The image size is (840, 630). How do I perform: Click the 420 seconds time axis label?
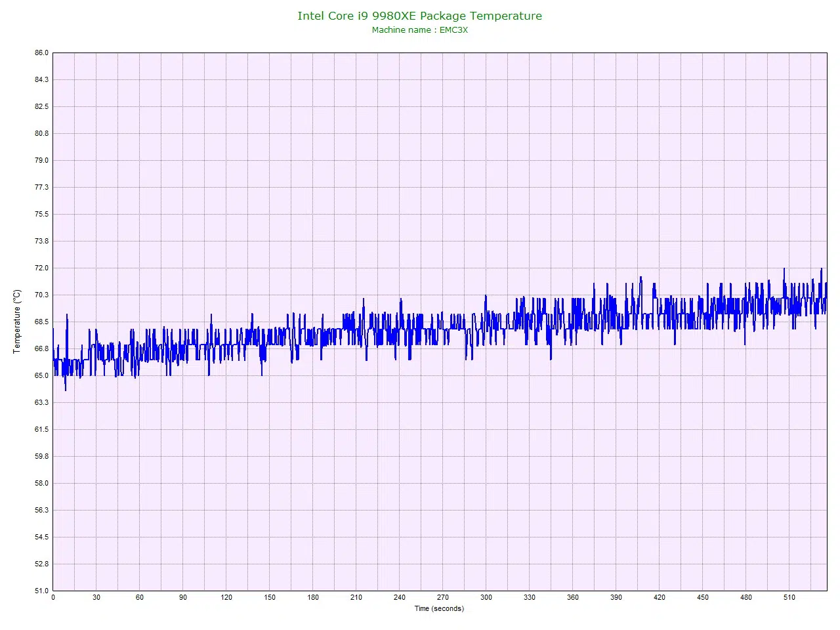[x=659, y=598]
